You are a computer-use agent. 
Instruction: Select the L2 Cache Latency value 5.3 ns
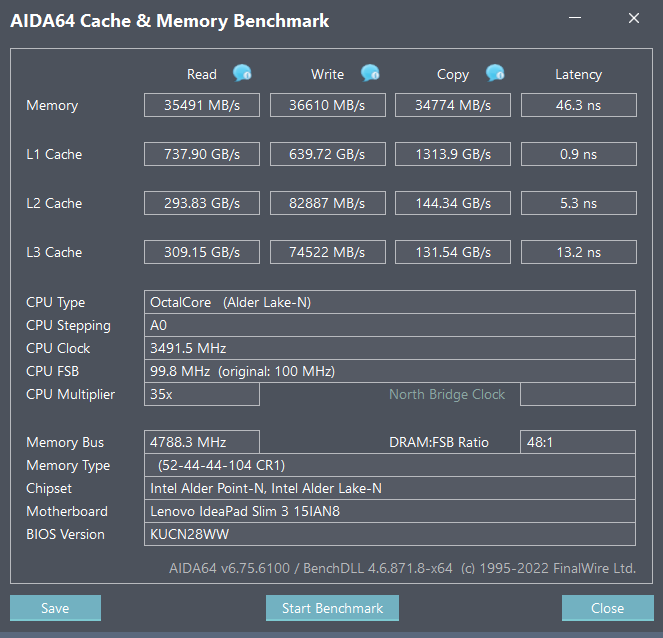579,203
